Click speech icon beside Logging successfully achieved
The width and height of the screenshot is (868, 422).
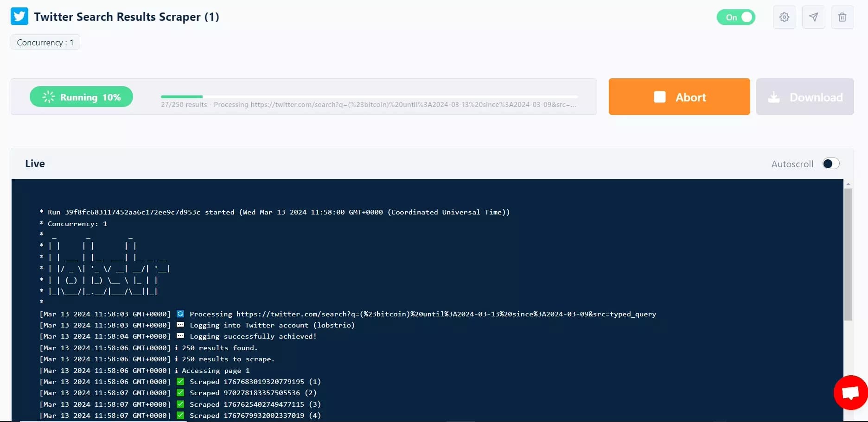[x=180, y=336]
